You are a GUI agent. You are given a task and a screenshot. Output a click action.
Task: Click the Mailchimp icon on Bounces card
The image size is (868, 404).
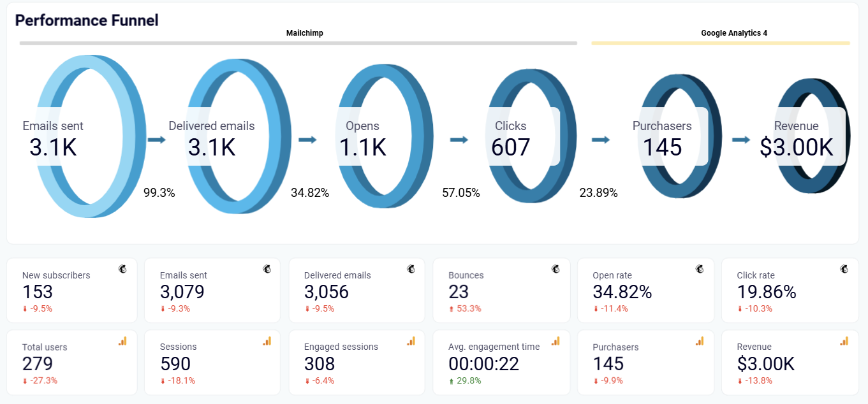(x=555, y=270)
